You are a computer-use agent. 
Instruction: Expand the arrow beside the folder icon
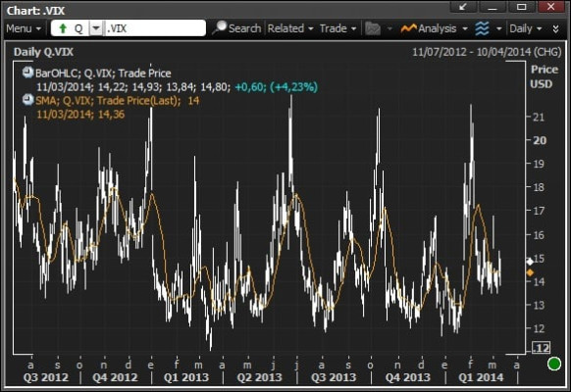click(x=389, y=28)
